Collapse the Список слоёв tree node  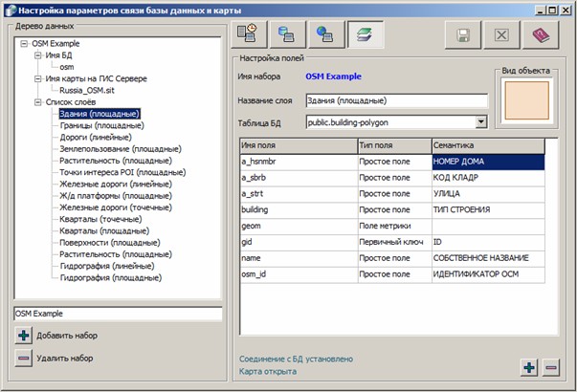26,101
